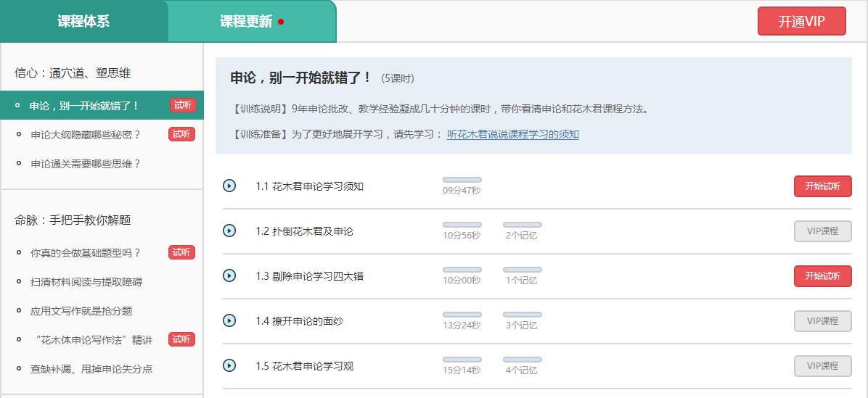Click lesson title 1.3 剔除申论学习四大错
868x398 pixels.
309,275
